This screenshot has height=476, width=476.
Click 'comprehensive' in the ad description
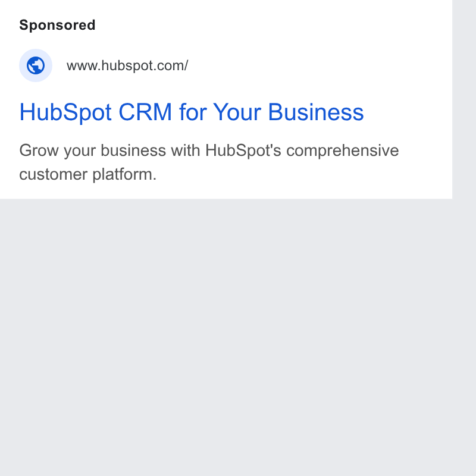coord(343,151)
